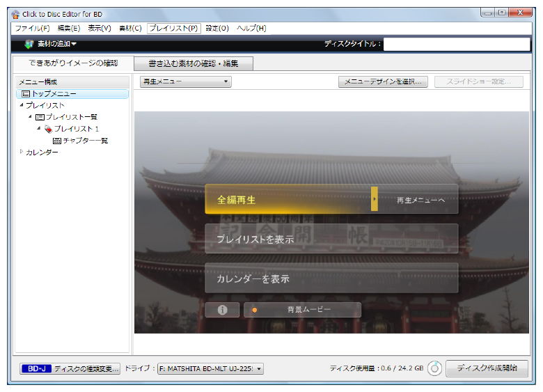The height and width of the screenshot is (392, 543).
Task: Expand the カレンダー tree node
Action: [22, 152]
